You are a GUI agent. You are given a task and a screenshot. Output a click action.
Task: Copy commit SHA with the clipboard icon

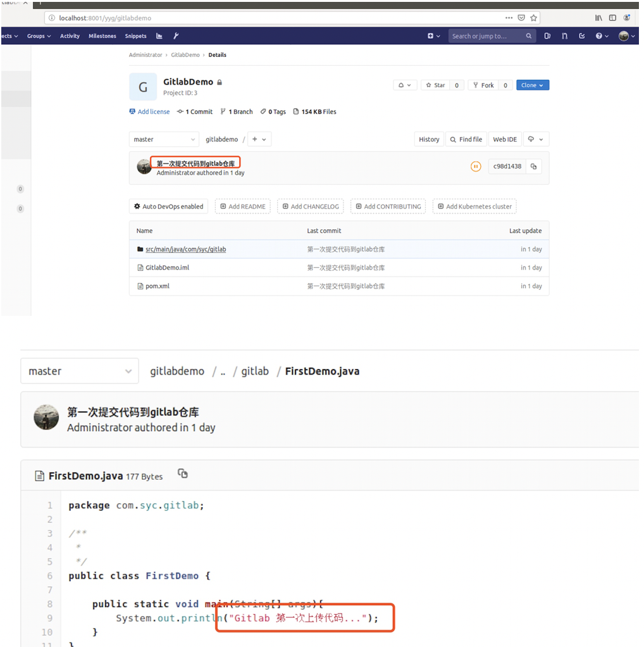[533, 166]
